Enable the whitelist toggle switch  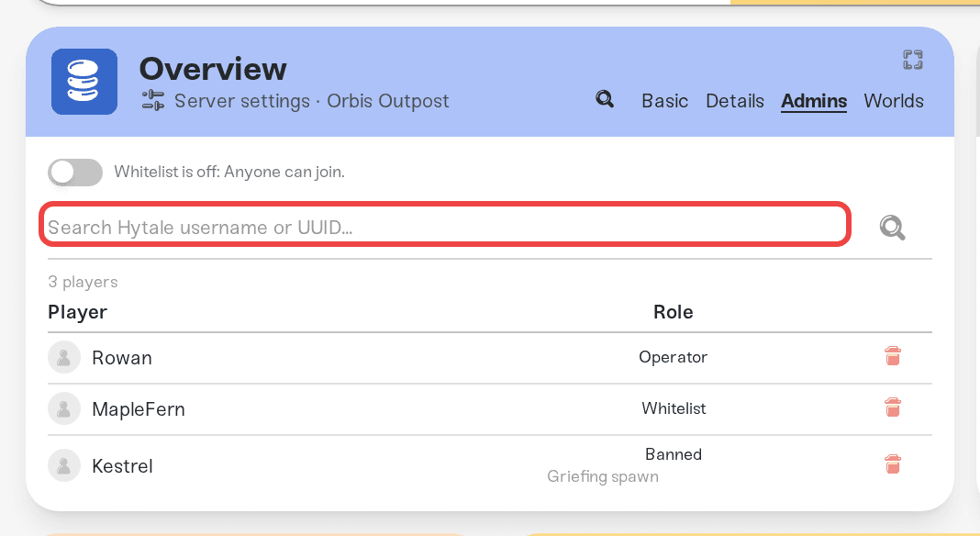tap(75, 172)
